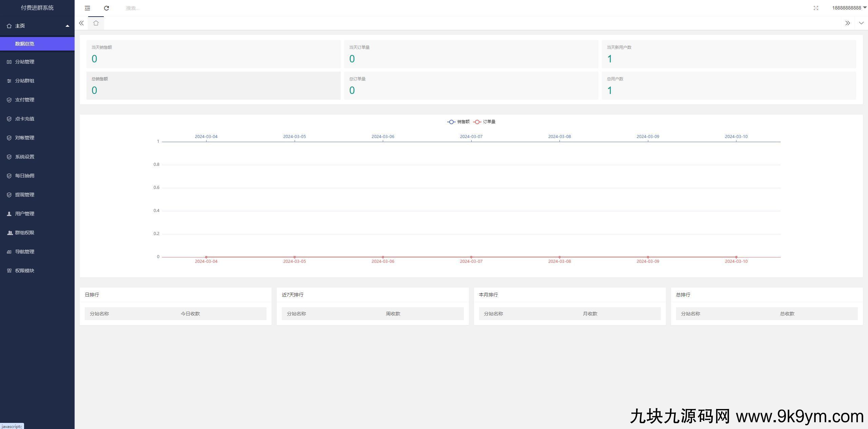The height and width of the screenshot is (429, 868).
Task: Open 分站群组 in the sidebar
Action: click(x=37, y=81)
